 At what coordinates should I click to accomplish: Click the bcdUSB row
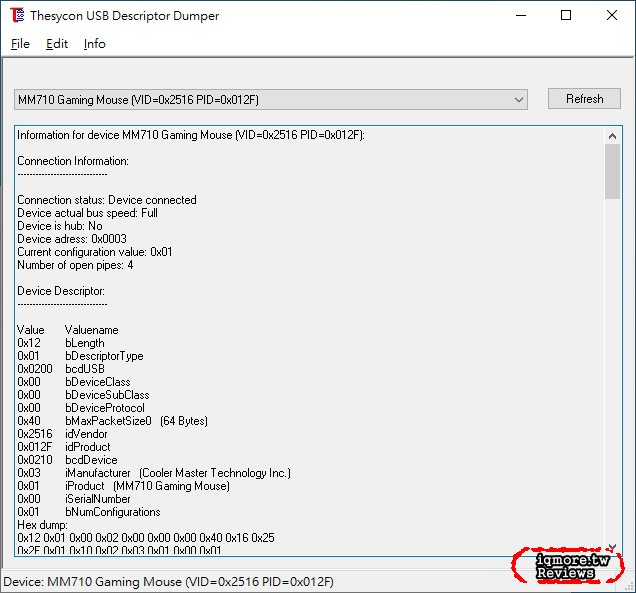coord(61,369)
